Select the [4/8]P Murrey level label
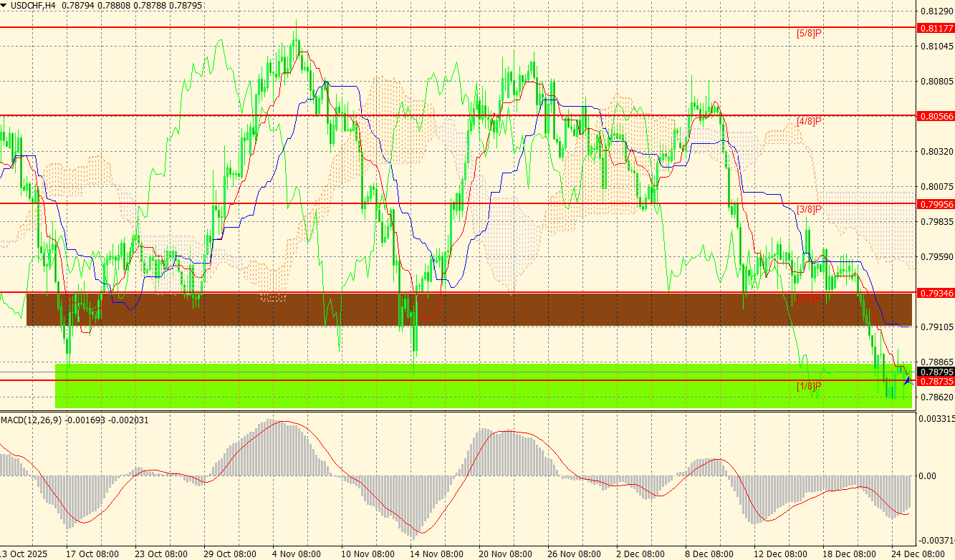 click(808, 121)
